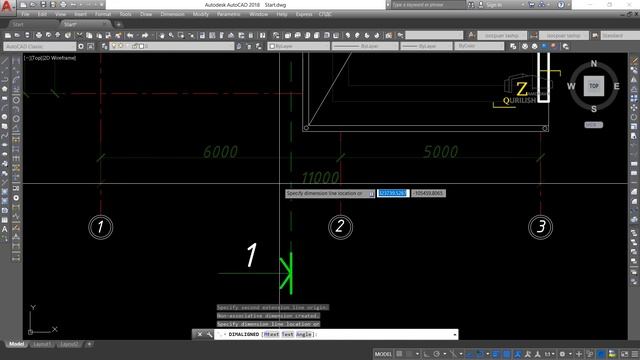Open the linetype ByLayer dropdown
The width and height of the screenshot is (640, 360).
[x=365, y=47]
